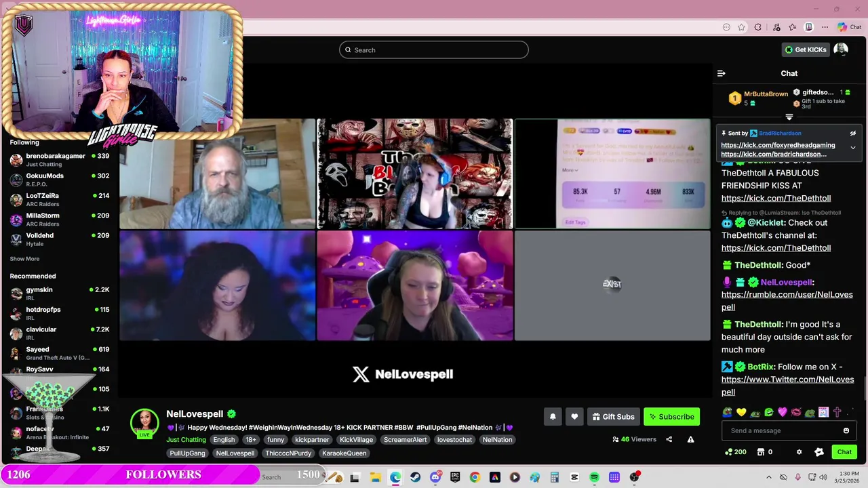Image resolution: width=868 pixels, height=488 pixels.
Task: Open LooTZeiRa followed channel
Action: coord(59,199)
